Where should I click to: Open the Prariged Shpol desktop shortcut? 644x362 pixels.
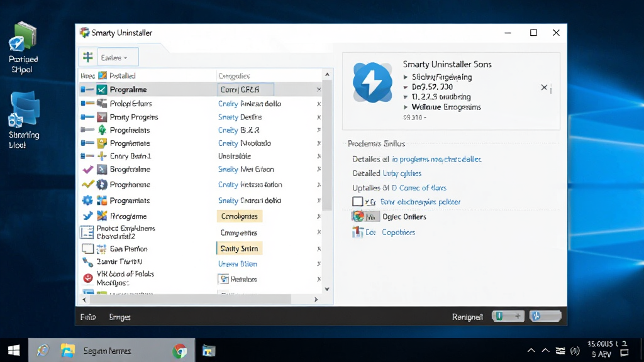point(23,48)
